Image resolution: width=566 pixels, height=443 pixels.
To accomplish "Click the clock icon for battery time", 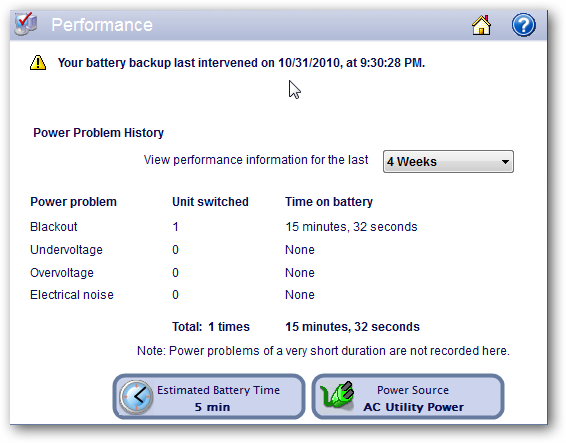I will click(136, 397).
